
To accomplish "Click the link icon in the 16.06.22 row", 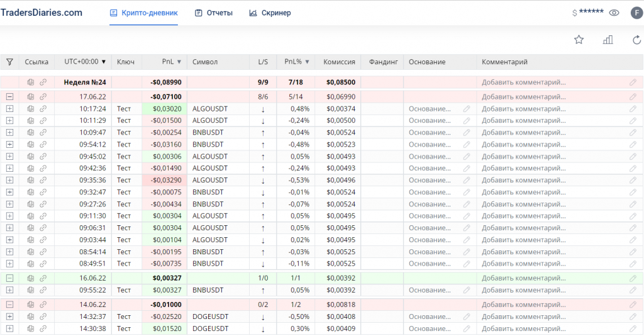I will (x=43, y=278).
